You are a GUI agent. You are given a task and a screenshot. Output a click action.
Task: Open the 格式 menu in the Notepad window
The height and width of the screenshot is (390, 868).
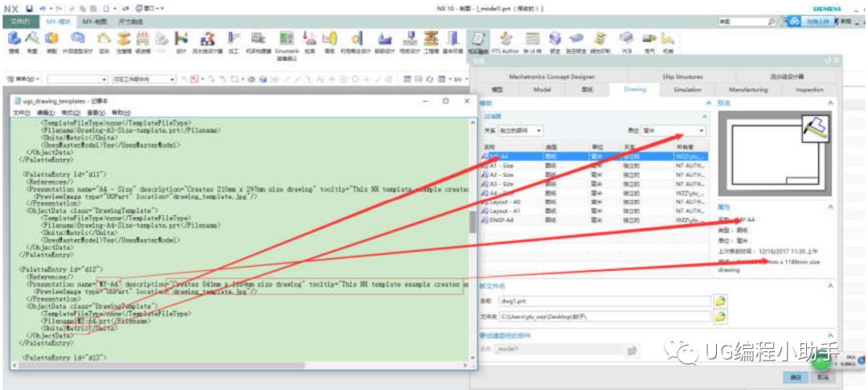[70, 113]
